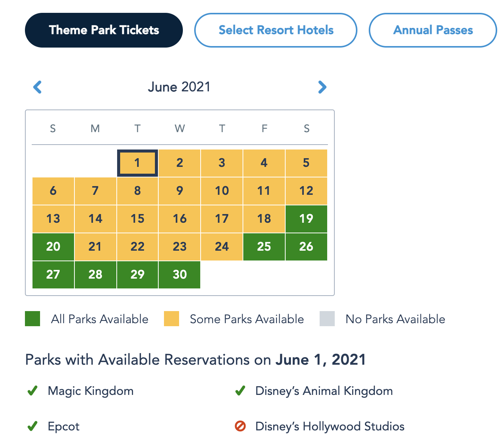
Task: Click the green checkmark beside Magic Kingdom
Action: (32, 391)
